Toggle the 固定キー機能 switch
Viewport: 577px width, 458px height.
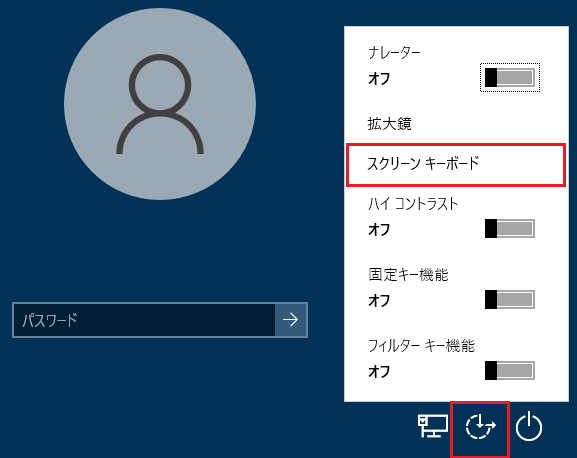point(510,299)
